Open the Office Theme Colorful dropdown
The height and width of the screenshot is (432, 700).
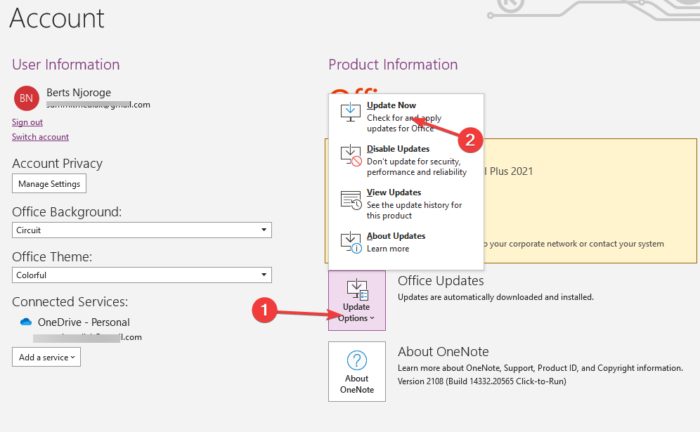click(x=142, y=275)
